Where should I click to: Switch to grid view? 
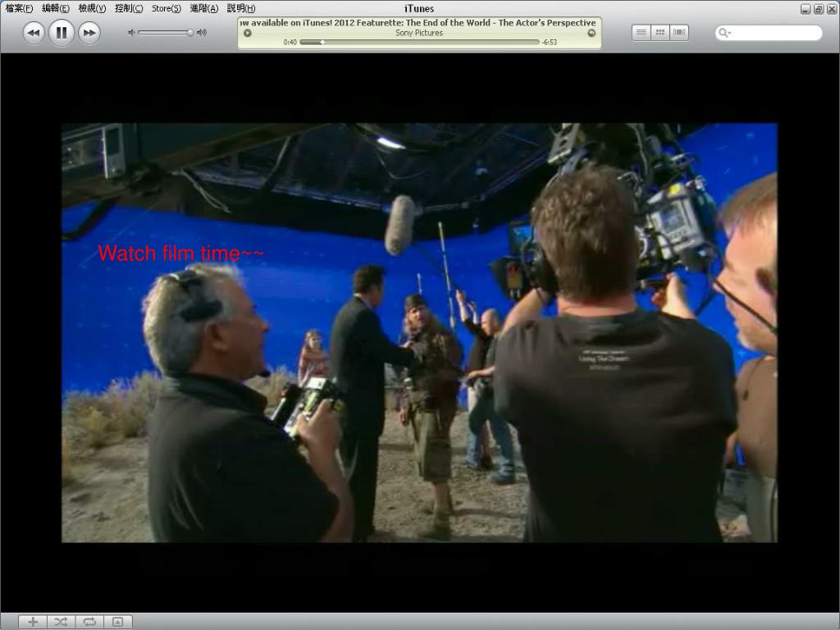tap(660, 33)
